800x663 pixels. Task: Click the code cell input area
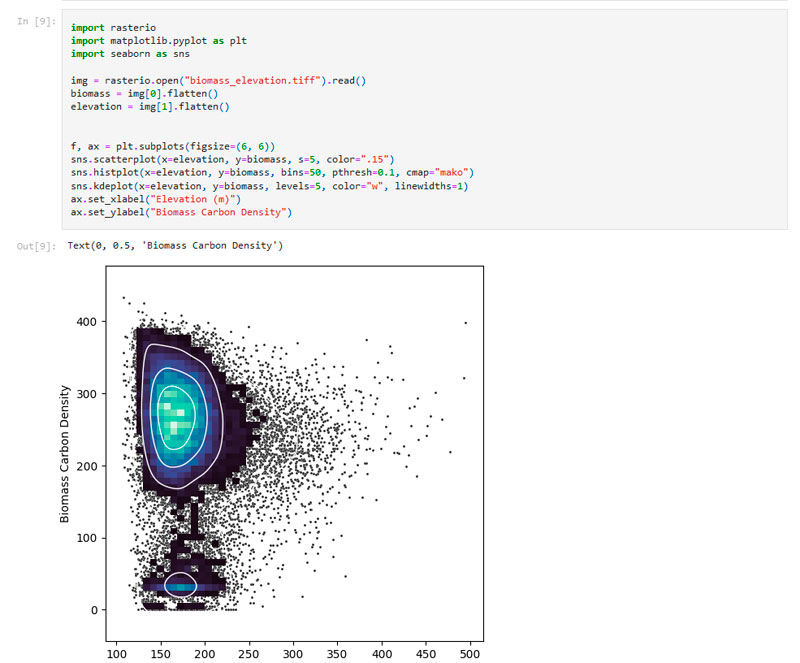point(424,119)
